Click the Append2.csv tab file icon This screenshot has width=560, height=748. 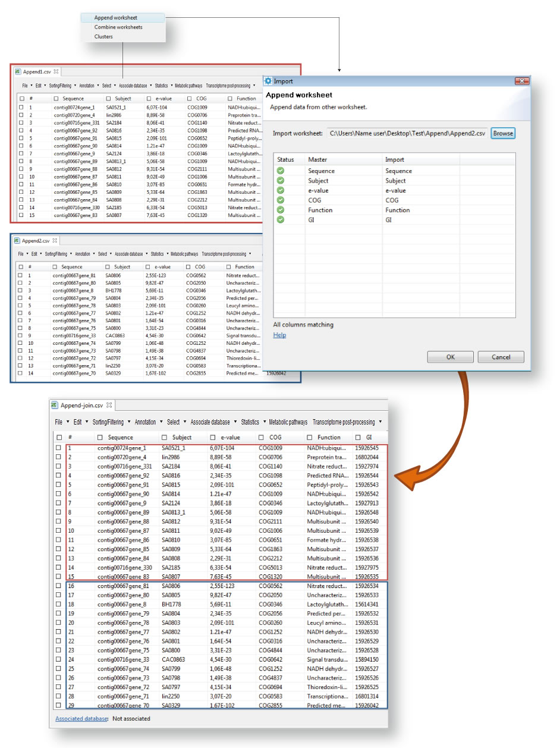(x=17, y=241)
